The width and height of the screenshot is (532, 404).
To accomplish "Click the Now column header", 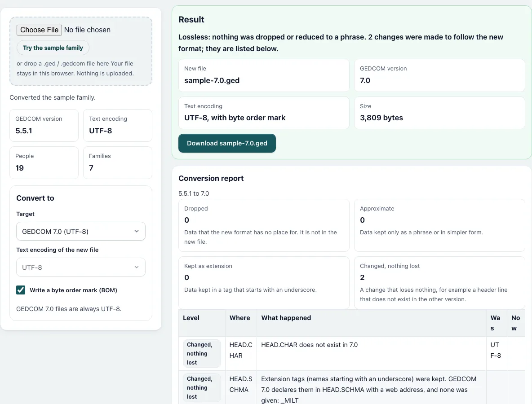I will pos(515,323).
